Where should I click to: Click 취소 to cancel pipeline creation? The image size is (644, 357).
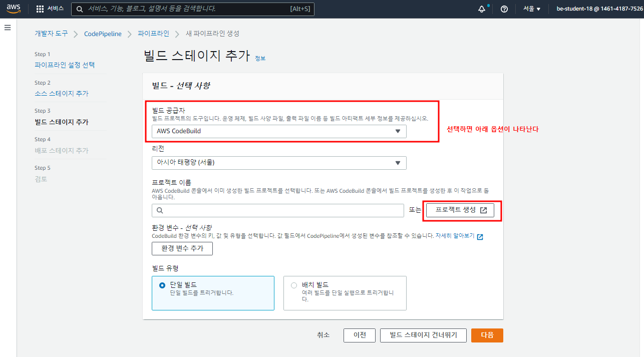coord(324,335)
